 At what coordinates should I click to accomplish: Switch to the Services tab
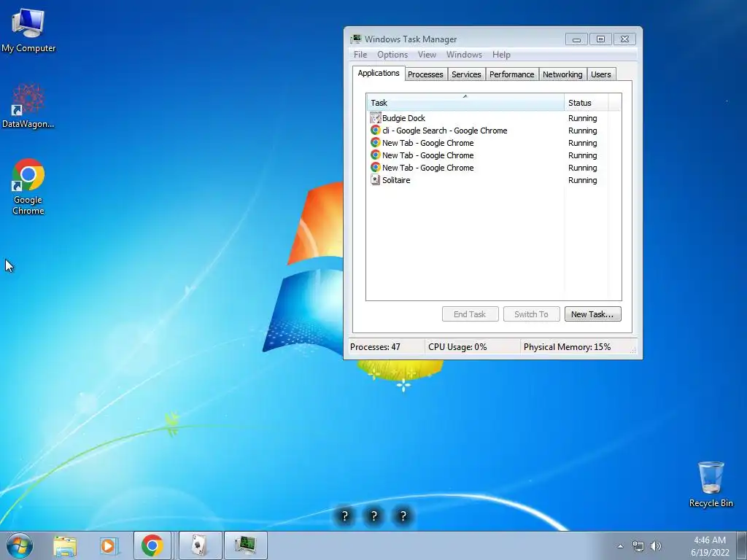coord(466,74)
